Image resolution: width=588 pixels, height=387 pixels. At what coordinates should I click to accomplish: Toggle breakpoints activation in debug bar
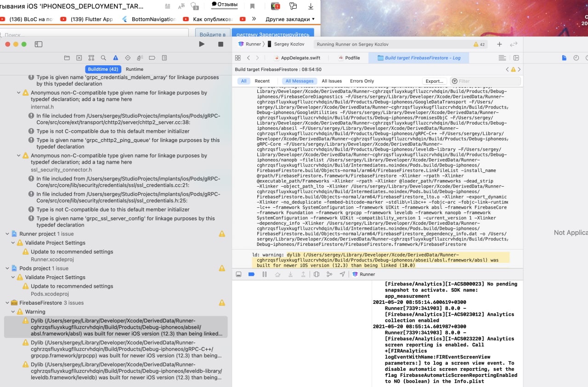click(251, 274)
